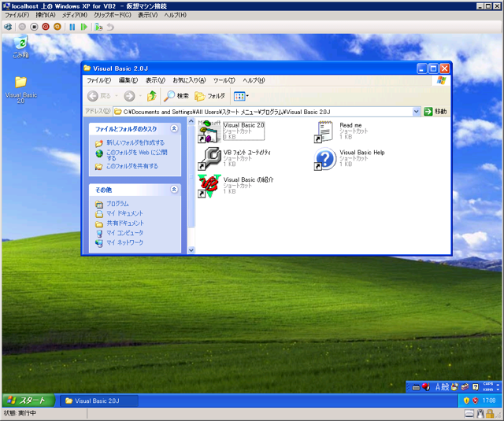The height and width of the screenshot is (421, 504).
Task: Collapse the ファイルとフォルダのタスク section
Action: tap(174, 129)
